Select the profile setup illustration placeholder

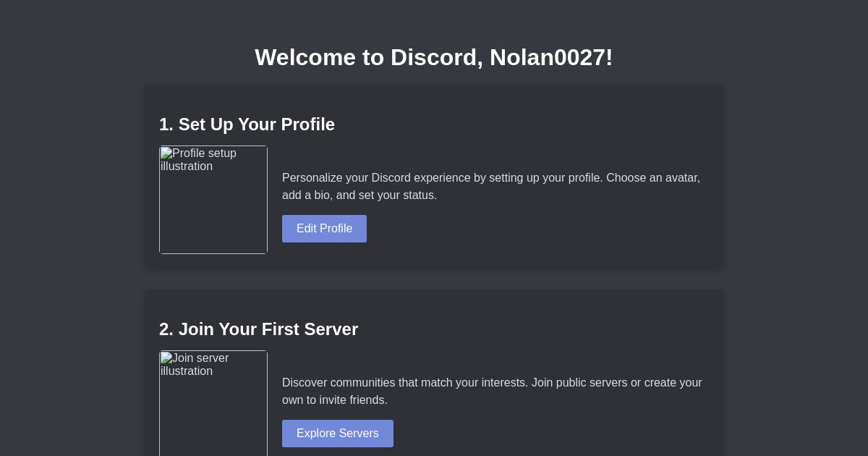tap(213, 200)
